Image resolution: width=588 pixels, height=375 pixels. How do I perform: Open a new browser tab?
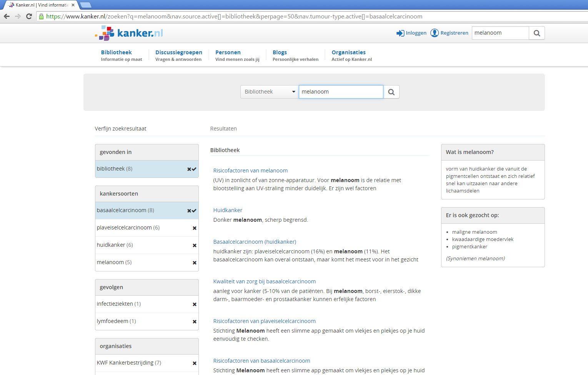click(85, 5)
